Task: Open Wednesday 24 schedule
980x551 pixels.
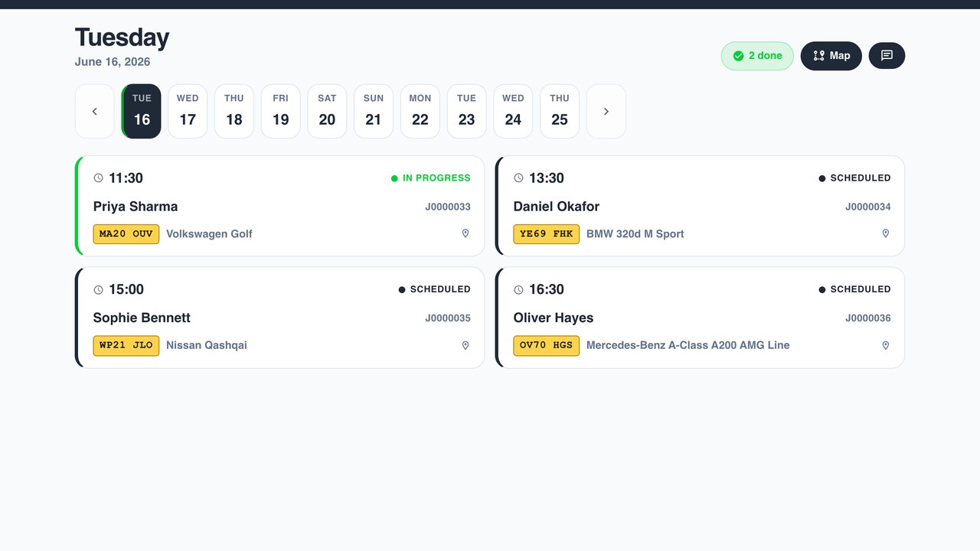Action: click(513, 111)
